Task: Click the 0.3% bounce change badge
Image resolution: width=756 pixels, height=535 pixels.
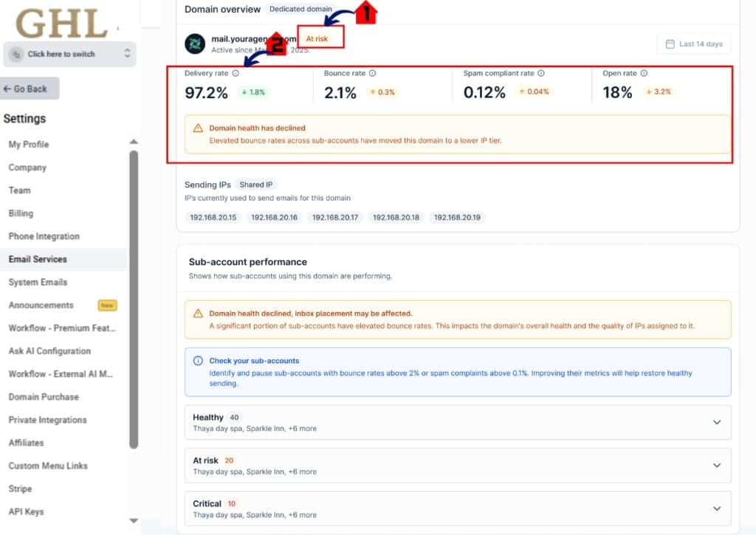Action: (382, 92)
